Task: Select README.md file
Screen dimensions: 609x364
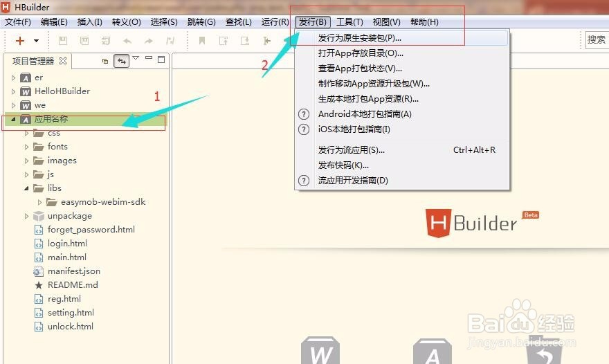Action: [x=73, y=284]
